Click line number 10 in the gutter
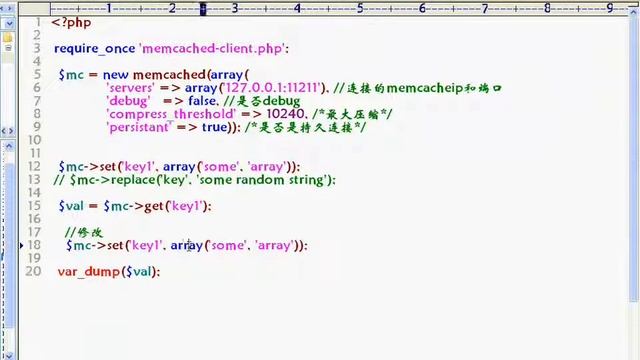 pos(34,140)
